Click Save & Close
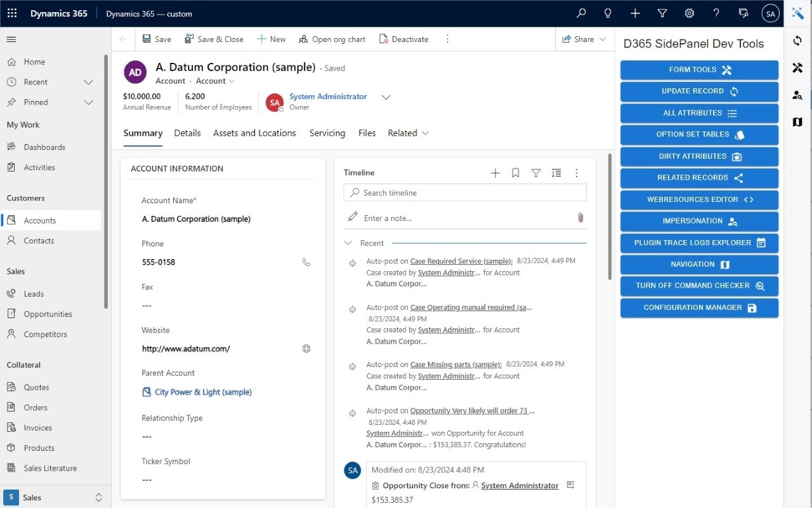The height and width of the screenshot is (508, 812). point(214,39)
